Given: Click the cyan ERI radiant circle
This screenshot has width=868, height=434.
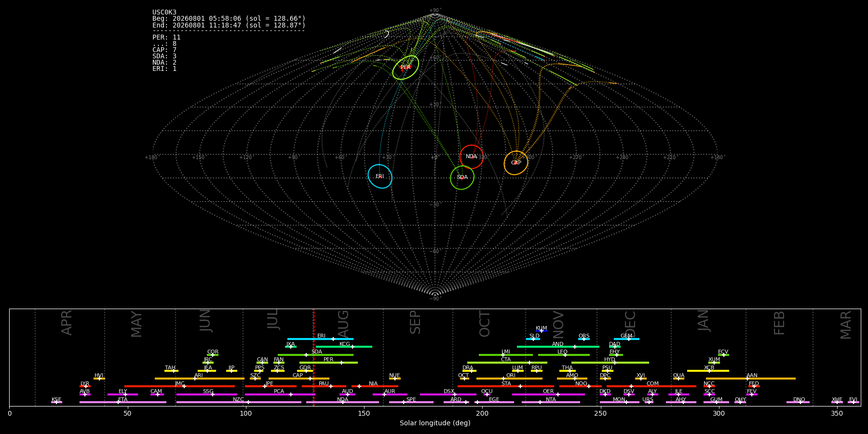Looking at the screenshot, I should click(x=380, y=176).
